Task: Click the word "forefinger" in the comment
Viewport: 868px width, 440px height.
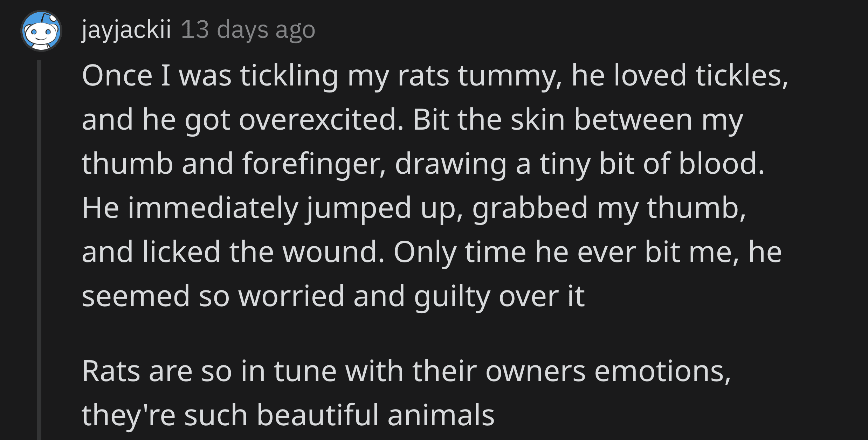Action: [x=314, y=164]
